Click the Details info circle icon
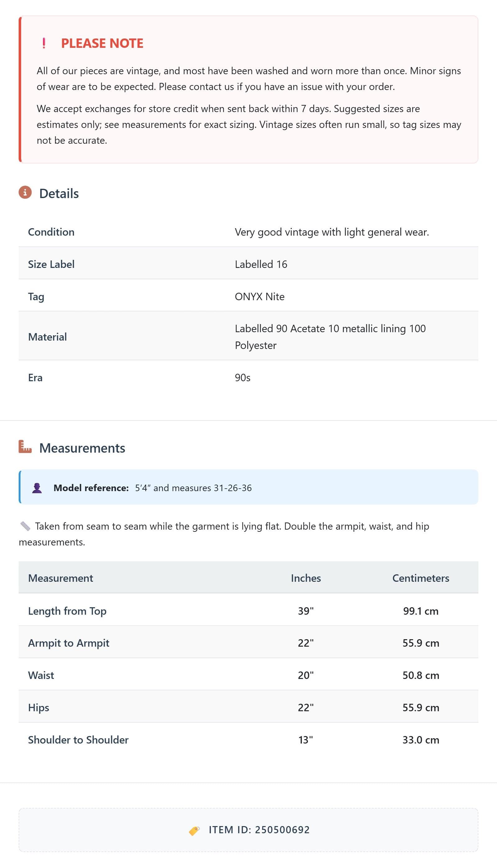This screenshot has width=497, height=868. pyautogui.click(x=25, y=192)
